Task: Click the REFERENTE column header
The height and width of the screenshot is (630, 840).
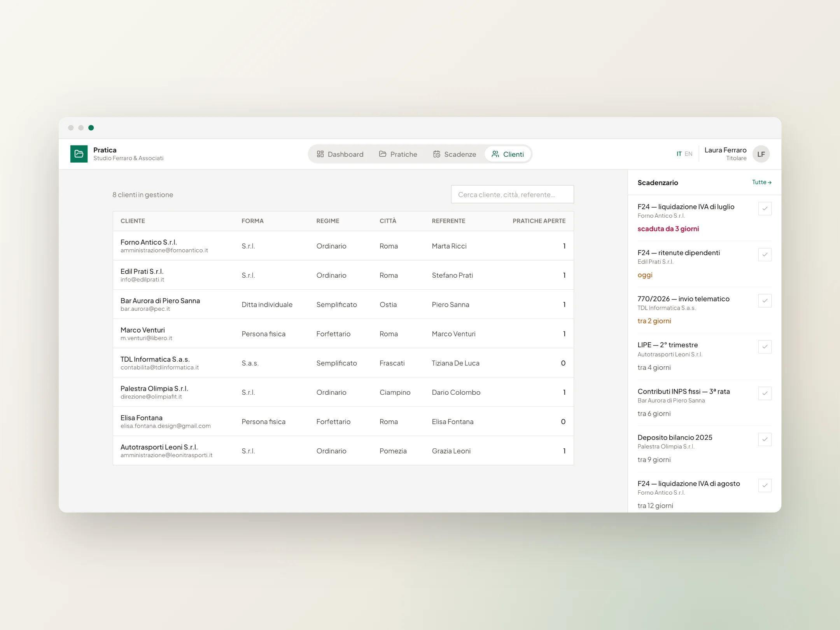Action: pos(448,221)
